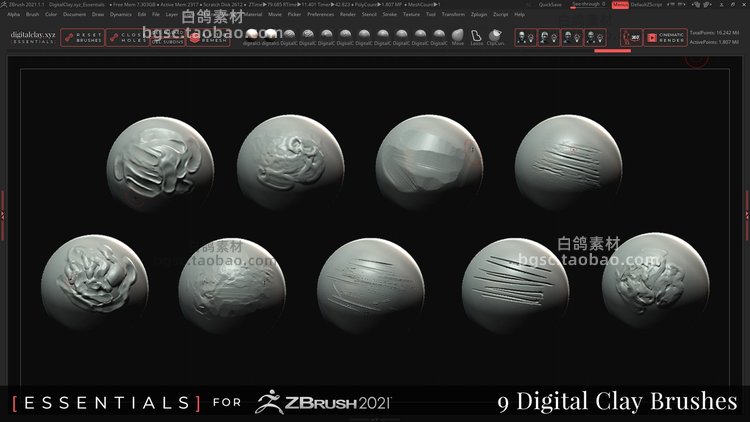This screenshot has width=750, height=422.
Task: Open the Dynamics menu
Action: click(x=121, y=14)
